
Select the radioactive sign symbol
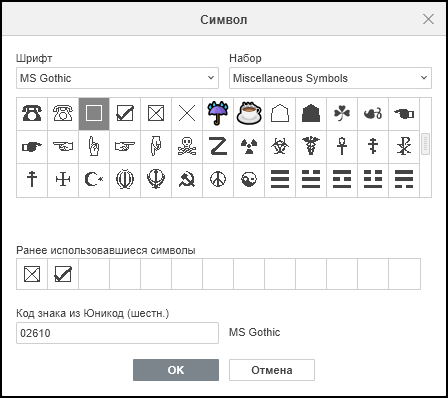(249, 147)
